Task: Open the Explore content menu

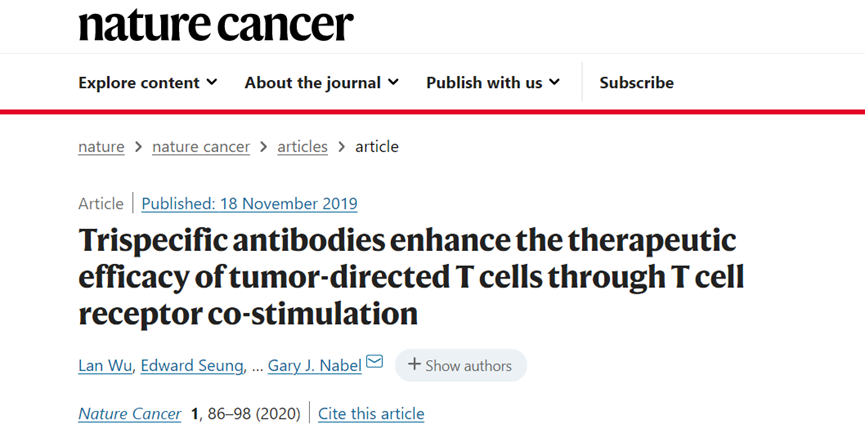Action: click(148, 83)
